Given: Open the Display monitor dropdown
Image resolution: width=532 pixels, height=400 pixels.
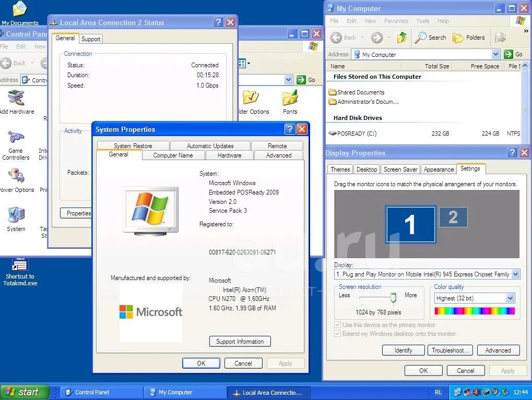Looking at the screenshot, I should [515, 274].
